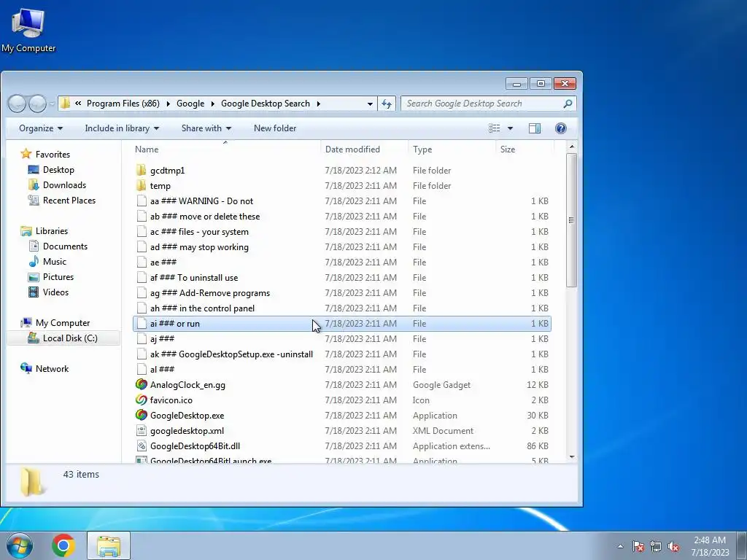Expand arrow after Program Files (x86) breadcrumb
The height and width of the screenshot is (560, 747).
(x=169, y=104)
